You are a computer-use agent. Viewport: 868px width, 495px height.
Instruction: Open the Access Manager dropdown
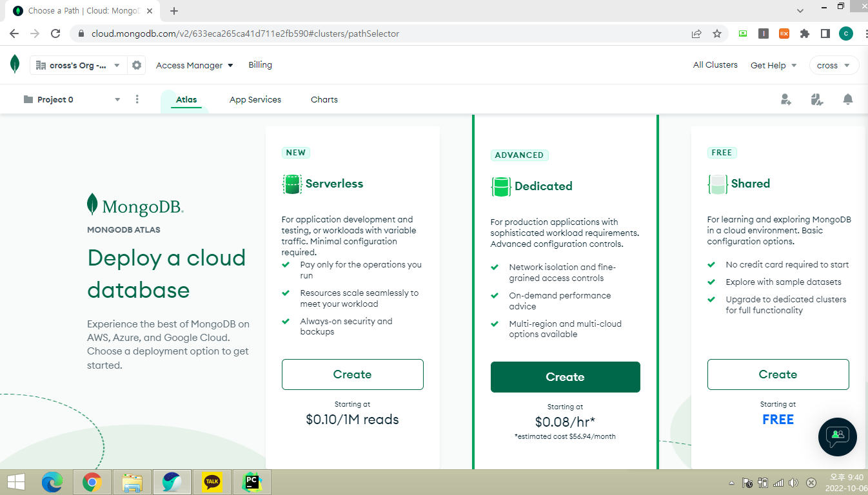tap(195, 65)
